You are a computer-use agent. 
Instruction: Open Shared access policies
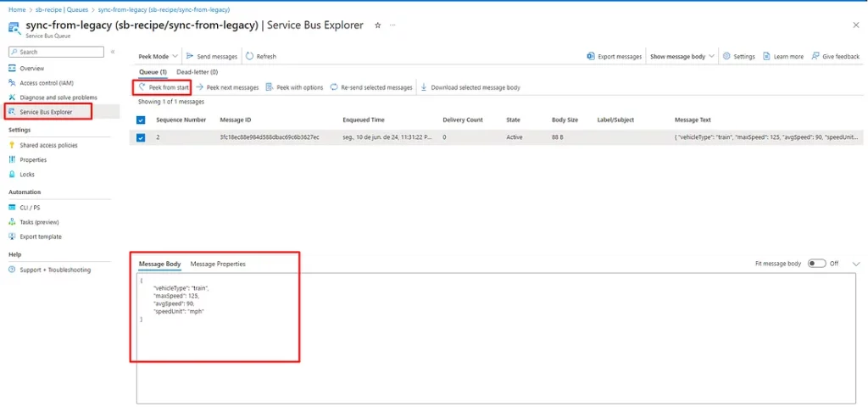[x=48, y=145]
